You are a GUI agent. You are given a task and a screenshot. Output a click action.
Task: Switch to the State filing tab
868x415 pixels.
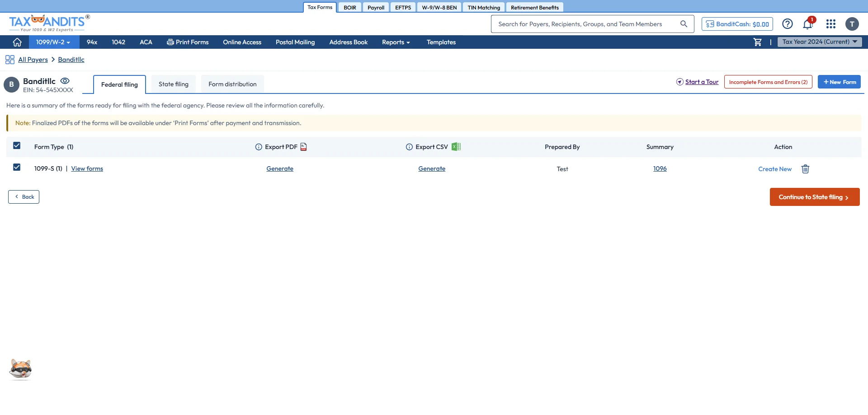point(174,84)
